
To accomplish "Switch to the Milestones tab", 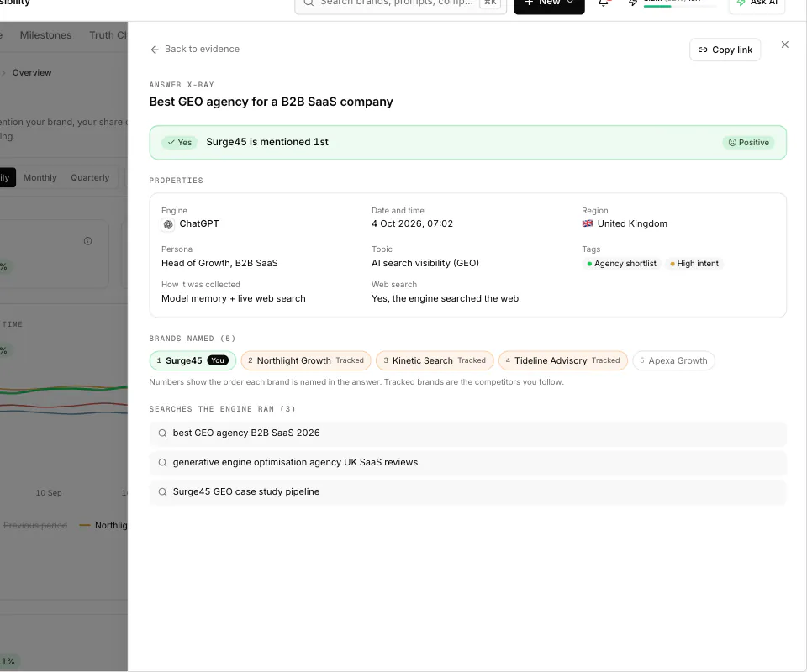I will pyautogui.click(x=45, y=35).
